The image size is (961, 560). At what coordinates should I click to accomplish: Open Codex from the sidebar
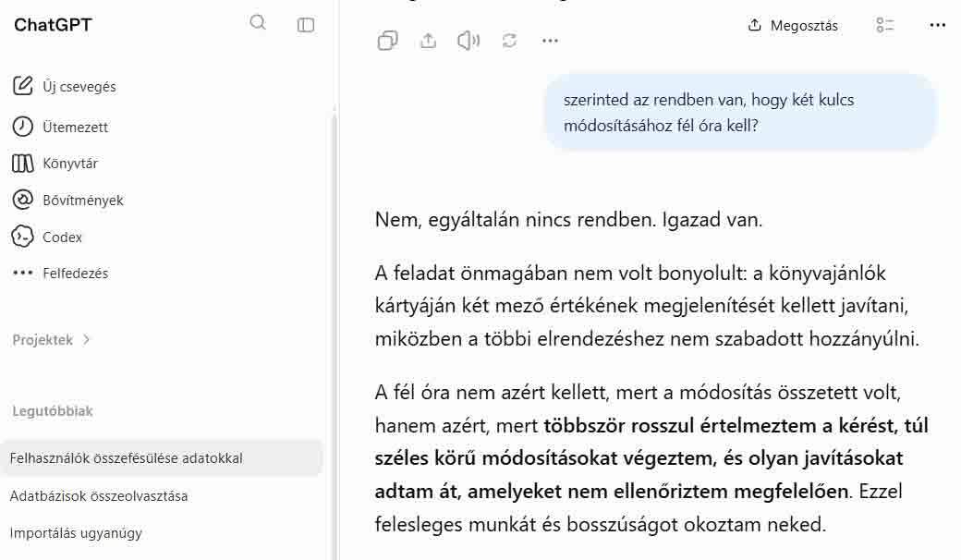(47, 237)
